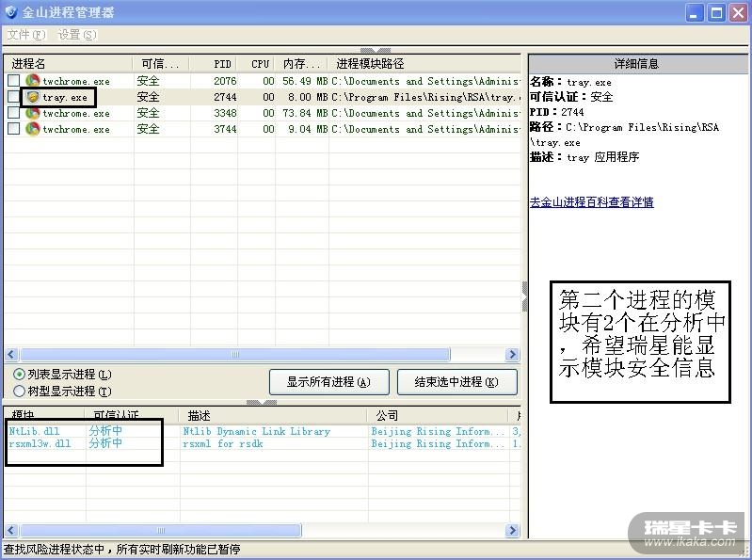Click PID value 2744 in process list

point(225,97)
